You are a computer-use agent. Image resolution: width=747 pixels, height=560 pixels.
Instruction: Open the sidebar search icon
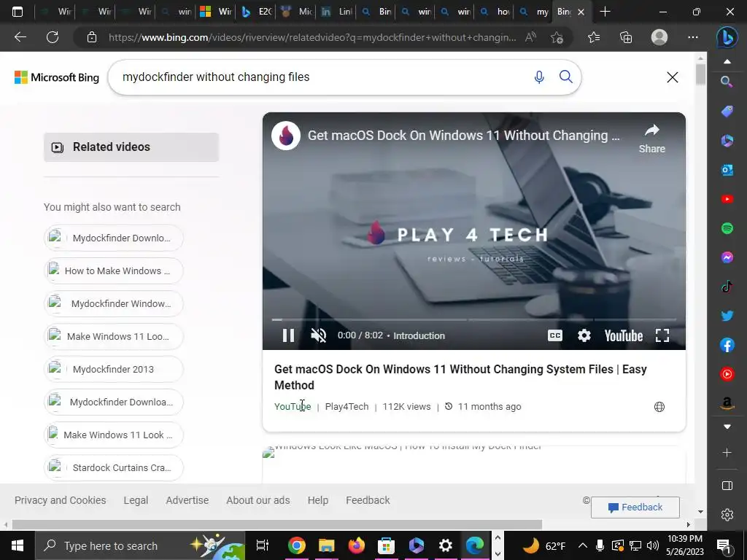pos(727,82)
